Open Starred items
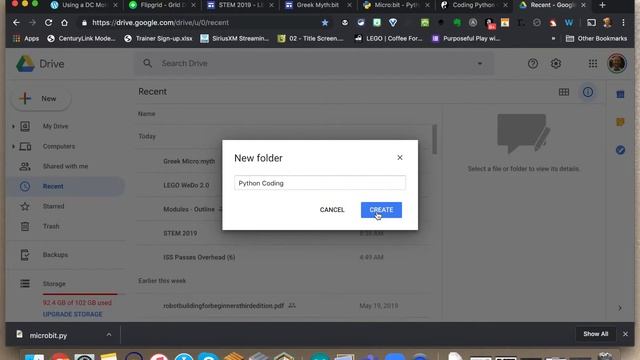 click(53, 206)
